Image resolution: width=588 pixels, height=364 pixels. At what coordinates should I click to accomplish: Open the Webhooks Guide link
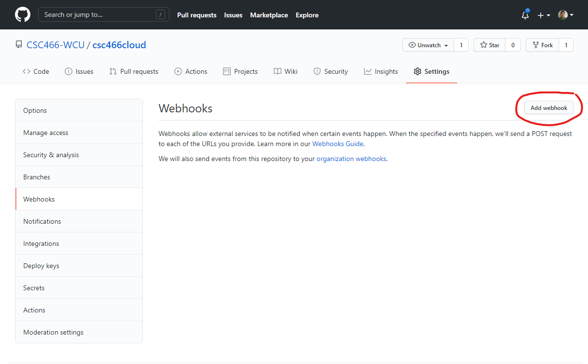[338, 144]
